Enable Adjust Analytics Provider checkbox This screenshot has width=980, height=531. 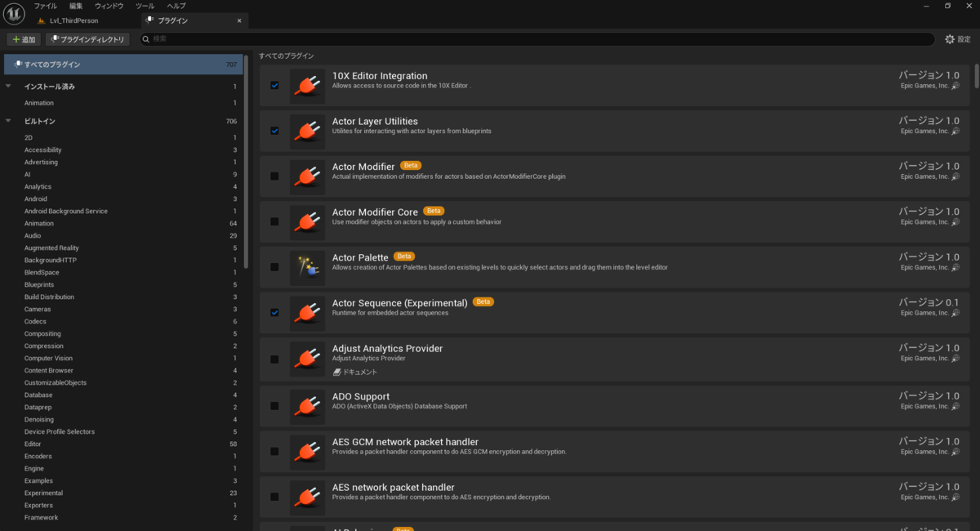274,359
